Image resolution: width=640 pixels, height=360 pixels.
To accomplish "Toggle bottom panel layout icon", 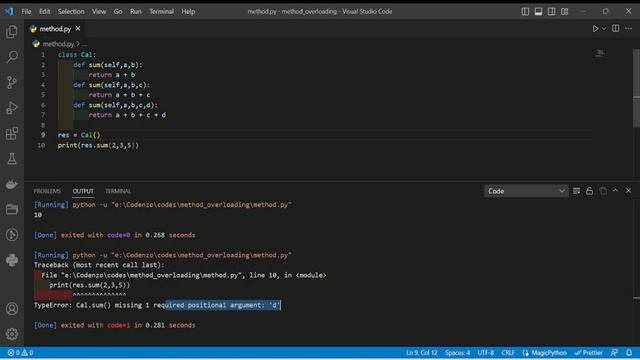I will [538, 11].
